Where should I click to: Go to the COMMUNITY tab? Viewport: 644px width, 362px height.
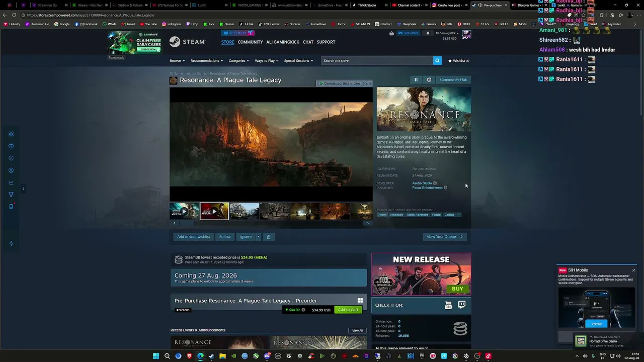coord(250,42)
